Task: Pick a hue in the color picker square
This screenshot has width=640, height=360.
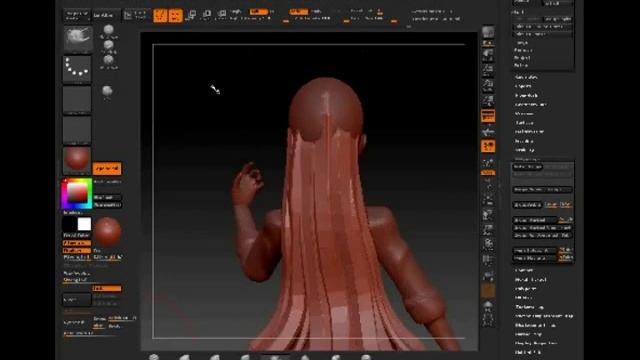Action: (x=77, y=193)
